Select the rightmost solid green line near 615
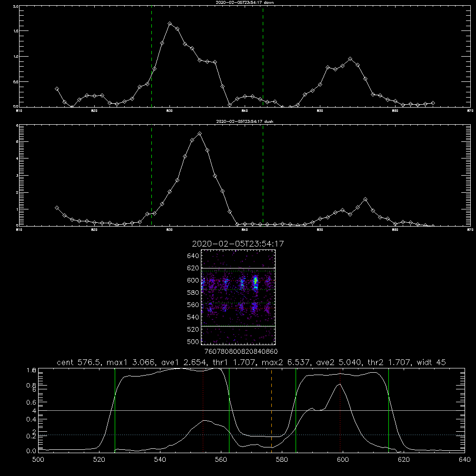476x476 pixels. pos(388,410)
